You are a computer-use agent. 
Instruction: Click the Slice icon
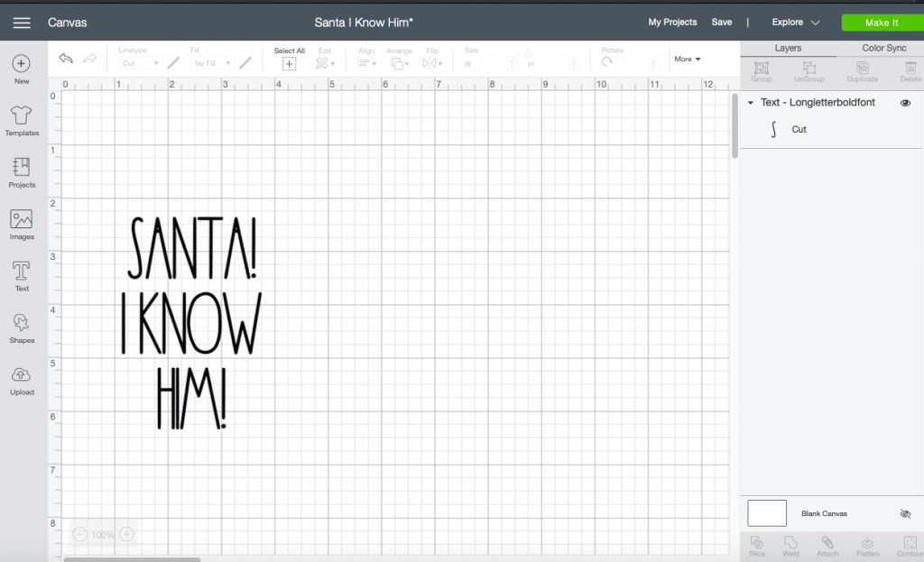click(756, 546)
